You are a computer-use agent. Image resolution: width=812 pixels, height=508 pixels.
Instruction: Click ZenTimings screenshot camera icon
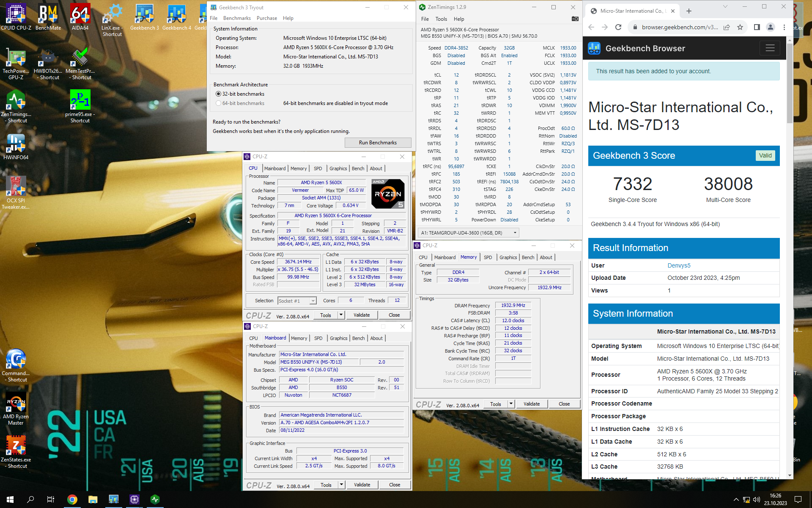(x=575, y=19)
